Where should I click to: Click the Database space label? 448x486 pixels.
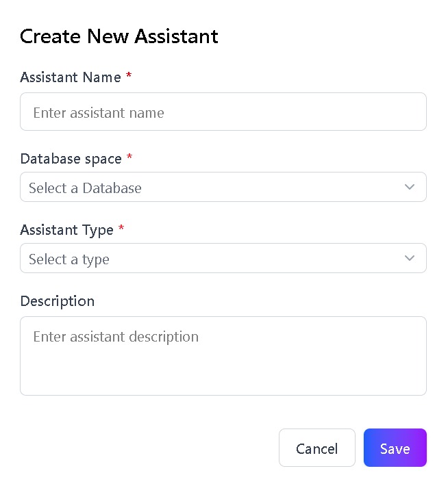coord(71,159)
